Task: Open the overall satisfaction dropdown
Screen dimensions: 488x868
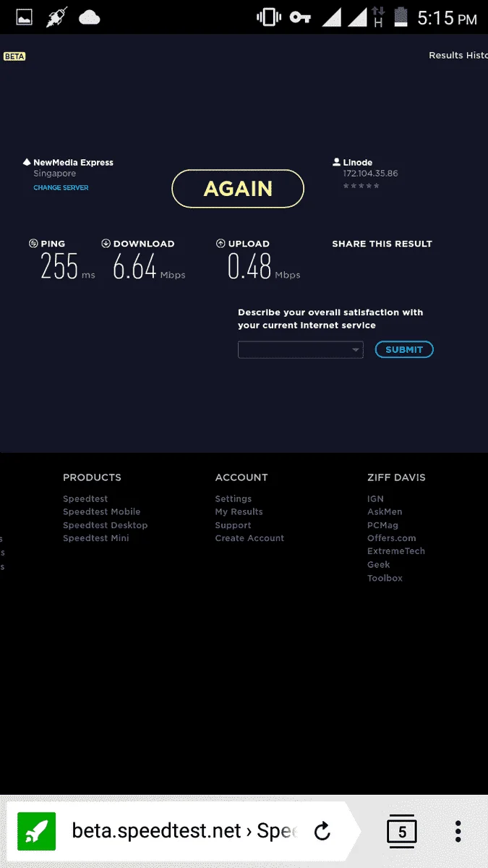Action: coord(301,350)
